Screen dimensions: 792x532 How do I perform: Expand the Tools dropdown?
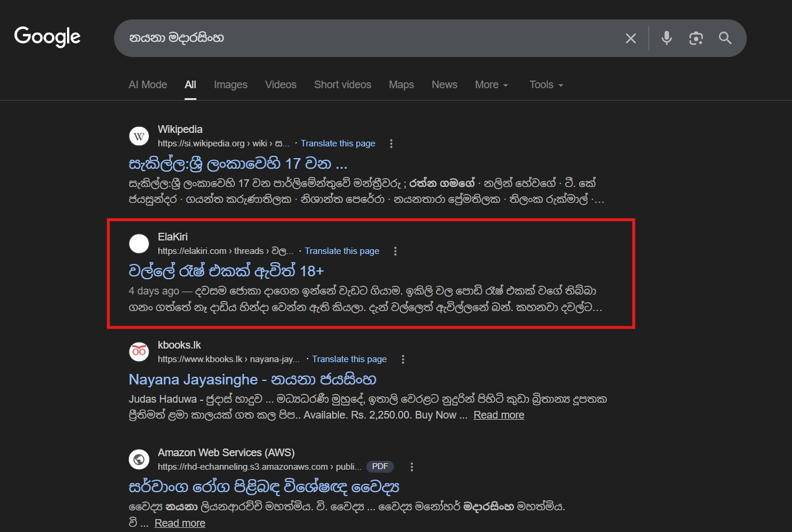pos(546,85)
